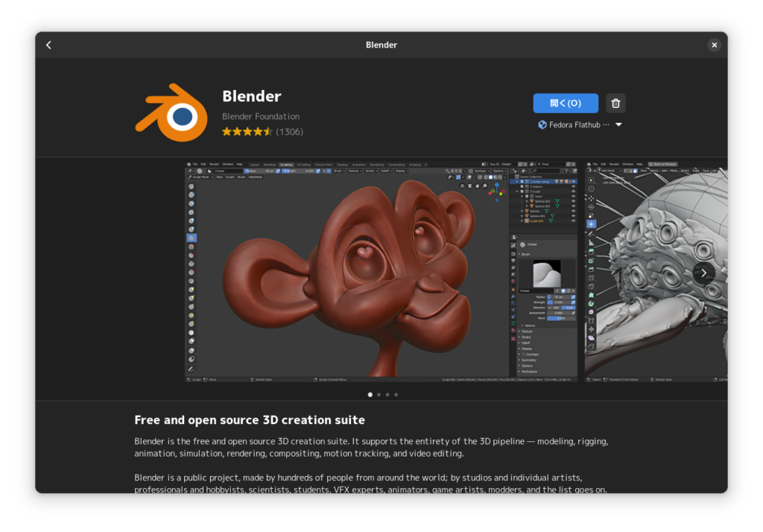Uninstall Blender via the trash icon
The width and height of the screenshot is (763, 532).
tap(615, 103)
